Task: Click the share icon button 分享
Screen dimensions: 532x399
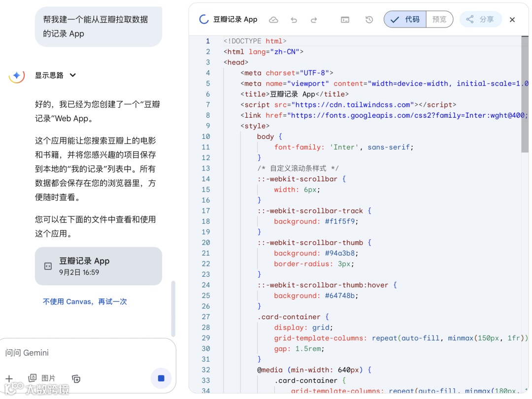Action: coord(481,19)
